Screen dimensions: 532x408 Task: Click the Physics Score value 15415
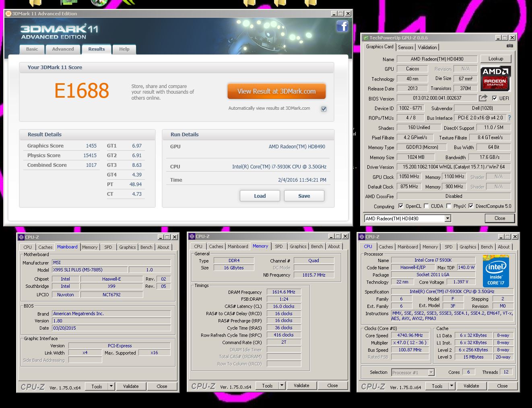[90, 156]
